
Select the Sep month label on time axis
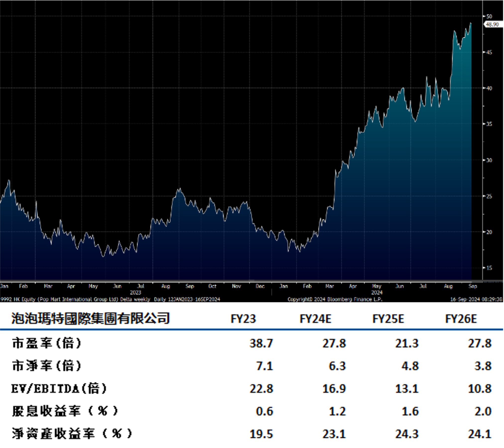473,287
